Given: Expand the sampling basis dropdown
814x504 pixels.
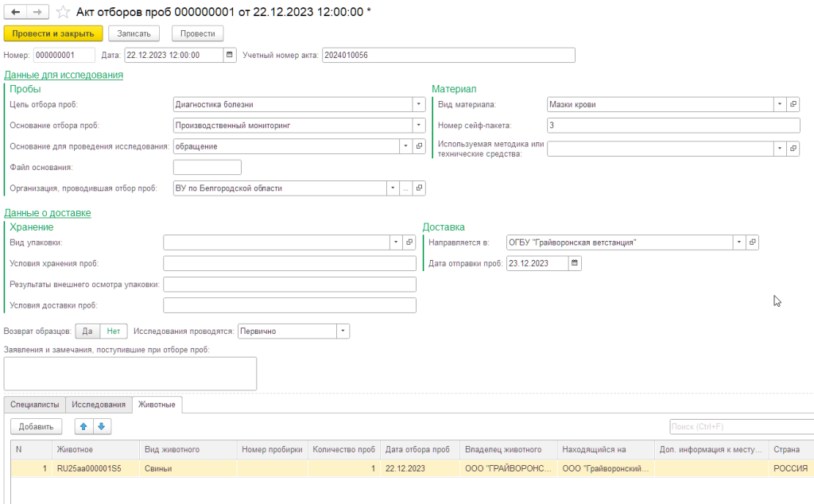Looking at the screenshot, I should click(x=419, y=125).
